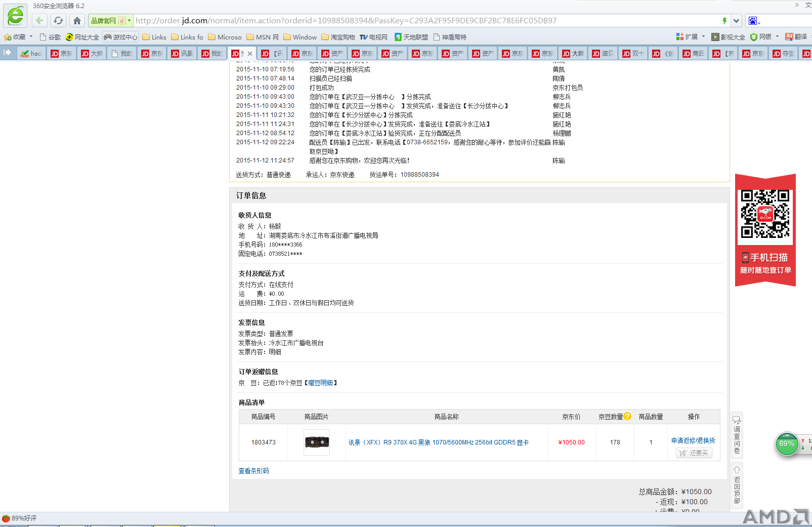Open the XFX R9 370X product name link

(439, 442)
